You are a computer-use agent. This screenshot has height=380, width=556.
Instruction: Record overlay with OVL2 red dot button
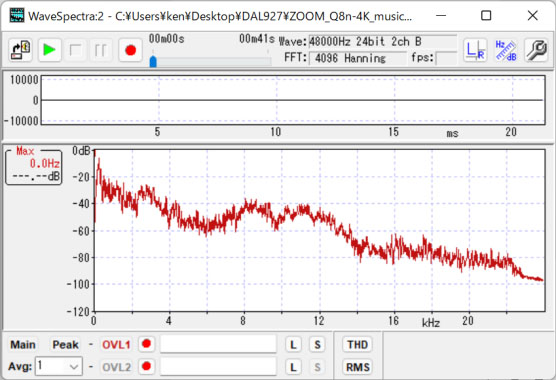point(146,366)
